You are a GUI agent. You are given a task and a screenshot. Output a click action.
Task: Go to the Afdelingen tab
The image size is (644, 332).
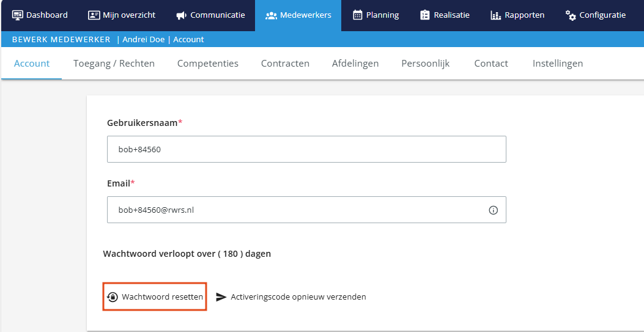coord(355,64)
